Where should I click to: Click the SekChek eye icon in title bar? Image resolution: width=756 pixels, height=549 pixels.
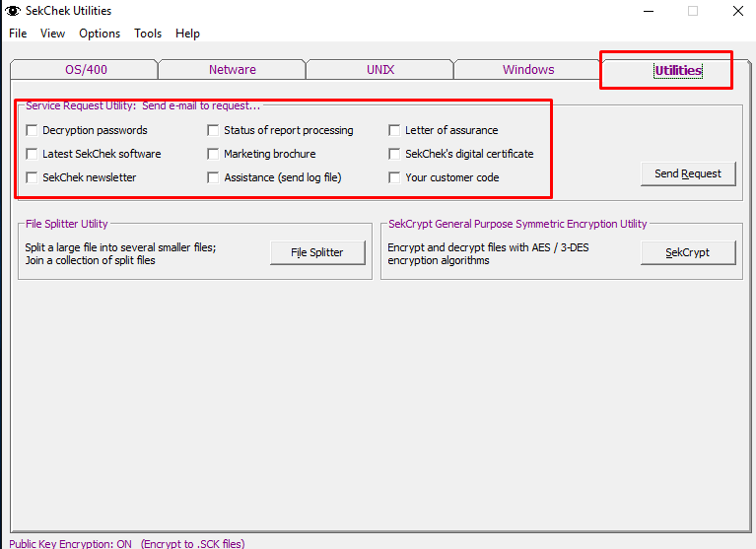[13, 11]
